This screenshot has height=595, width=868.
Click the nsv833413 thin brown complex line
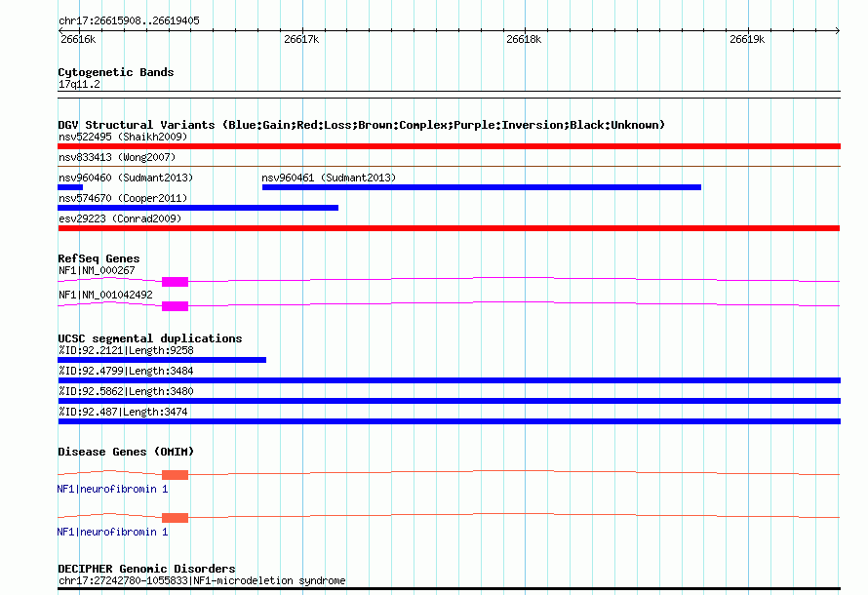[x=449, y=166]
